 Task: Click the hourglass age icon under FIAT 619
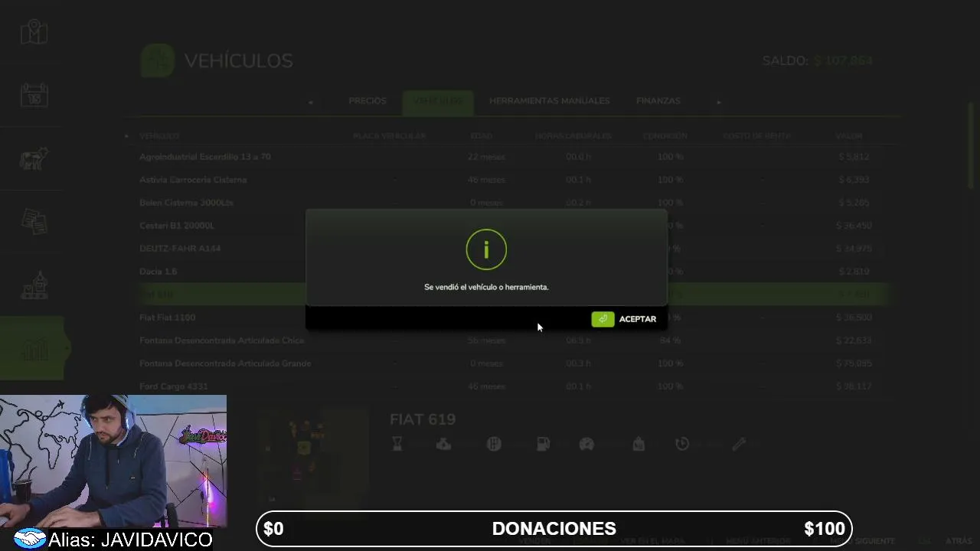click(x=397, y=444)
